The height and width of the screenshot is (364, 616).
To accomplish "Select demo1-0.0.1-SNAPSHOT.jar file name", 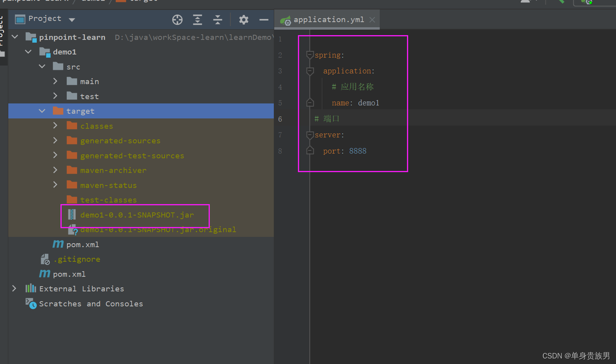I will pyautogui.click(x=137, y=215).
